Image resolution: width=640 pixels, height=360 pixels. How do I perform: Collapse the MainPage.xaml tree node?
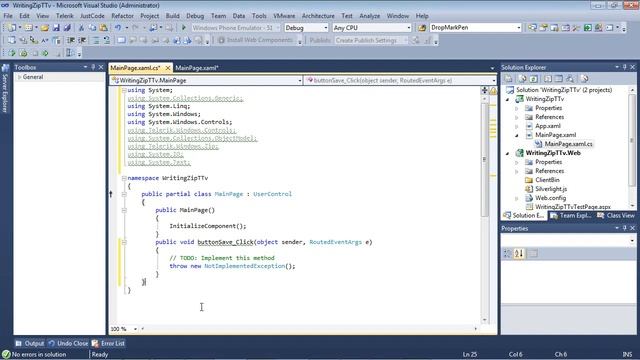tap(517, 135)
